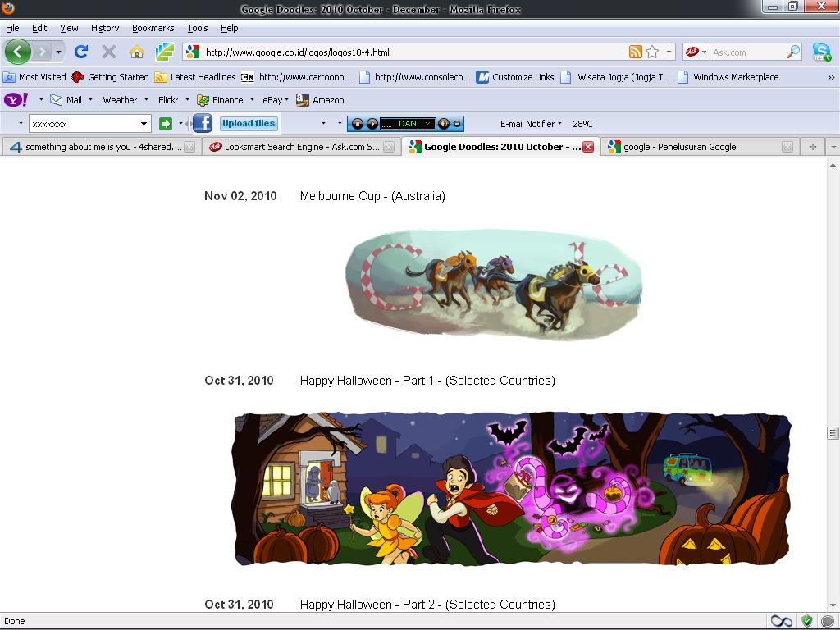Open the search engine chooser dropdown (Ask icon)
This screenshot has height=630, width=840.
click(696, 52)
